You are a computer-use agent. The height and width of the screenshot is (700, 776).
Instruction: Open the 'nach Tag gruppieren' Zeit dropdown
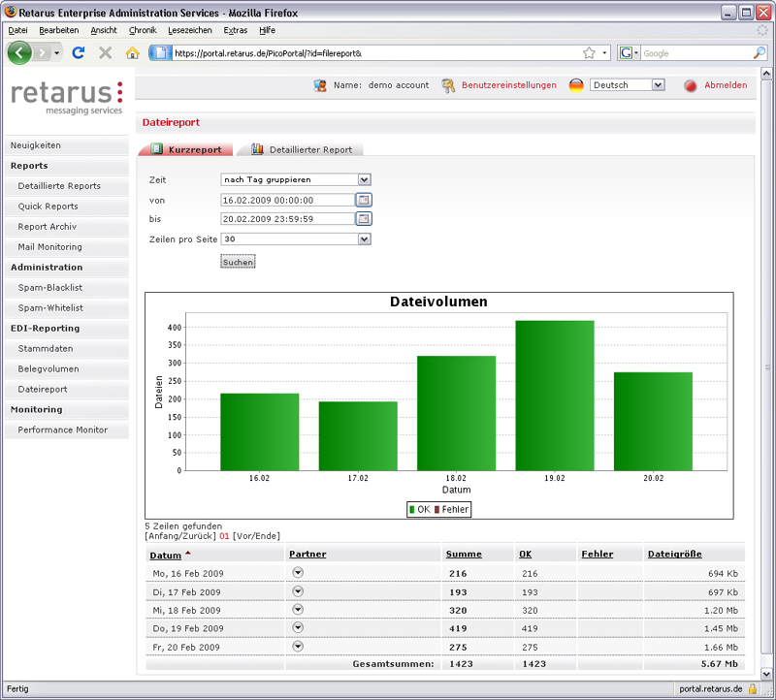(x=364, y=179)
